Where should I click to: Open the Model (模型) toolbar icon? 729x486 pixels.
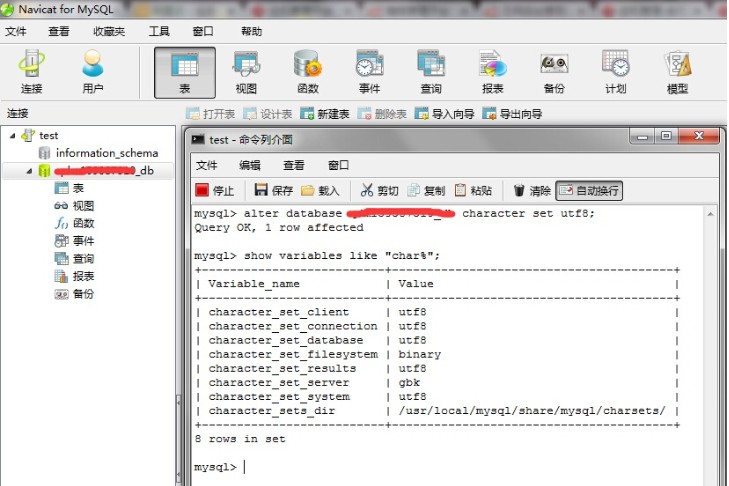tap(677, 72)
